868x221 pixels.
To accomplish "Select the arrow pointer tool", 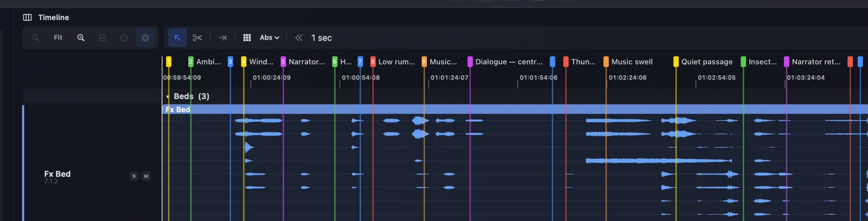I will coord(177,38).
